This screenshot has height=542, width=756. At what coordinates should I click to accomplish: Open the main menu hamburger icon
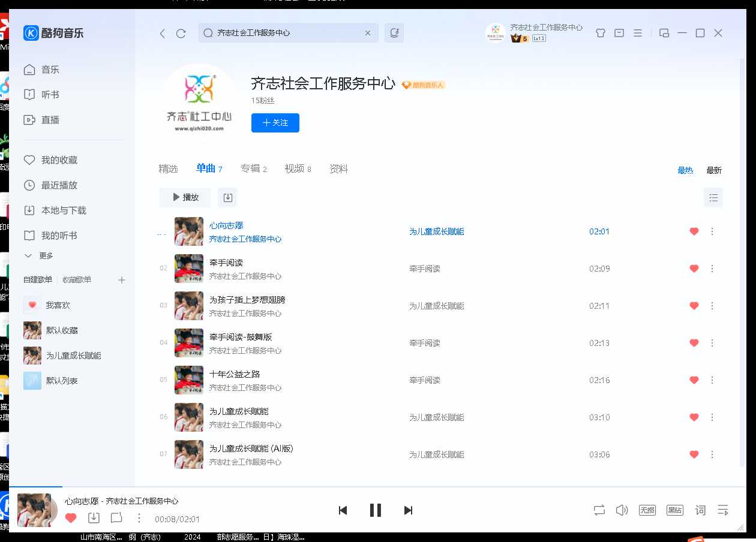[x=638, y=33]
